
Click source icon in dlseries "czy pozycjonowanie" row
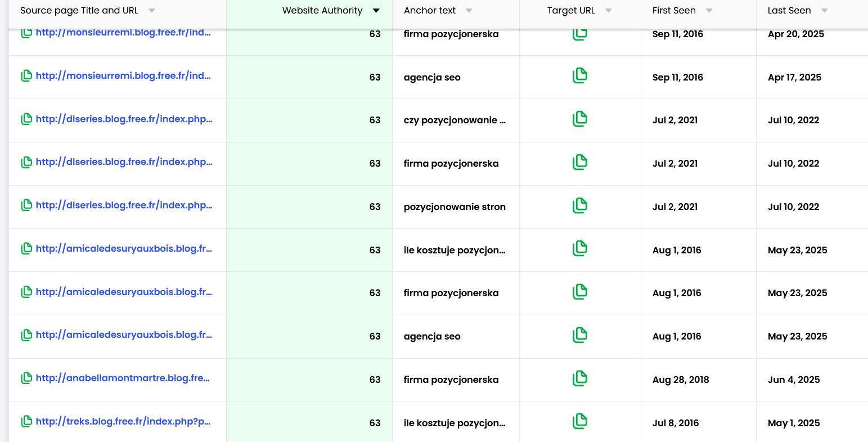[x=26, y=119]
